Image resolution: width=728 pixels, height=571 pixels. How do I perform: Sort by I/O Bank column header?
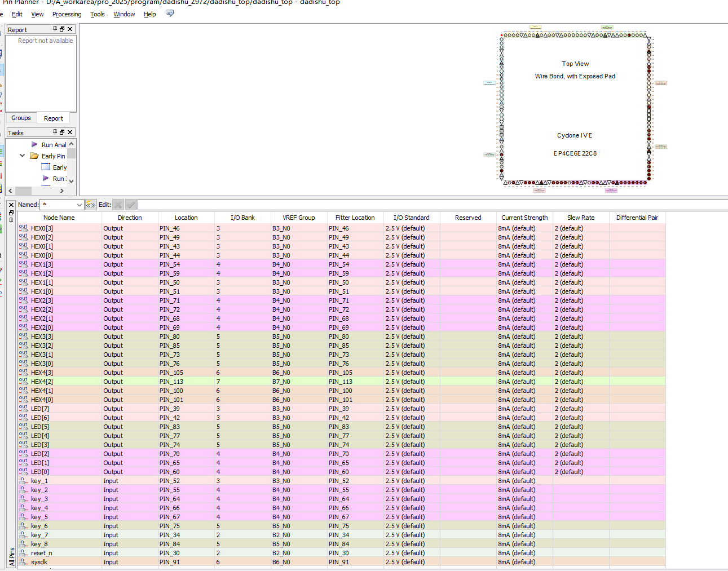pos(242,218)
